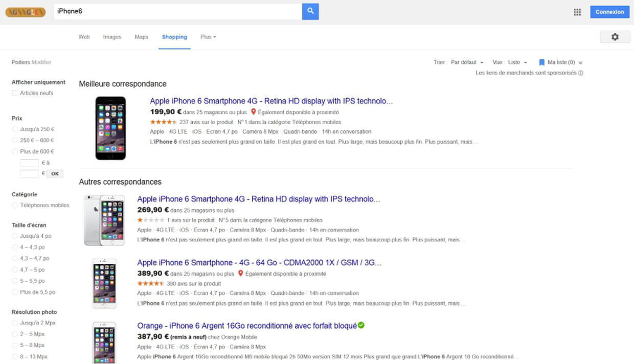Click the minimum price input field
The width and height of the screenshot is (634, 364).
tap(29, 163)
